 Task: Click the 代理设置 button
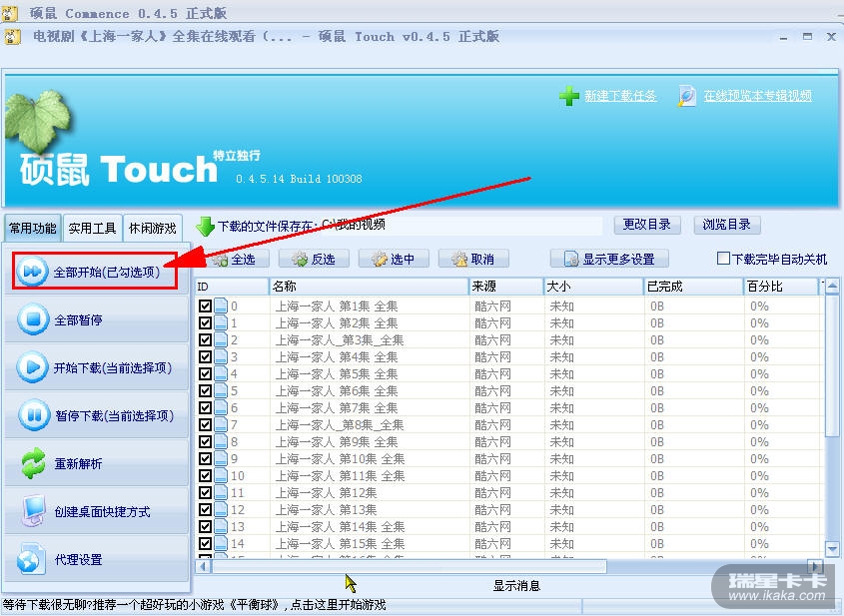[96, 559]
